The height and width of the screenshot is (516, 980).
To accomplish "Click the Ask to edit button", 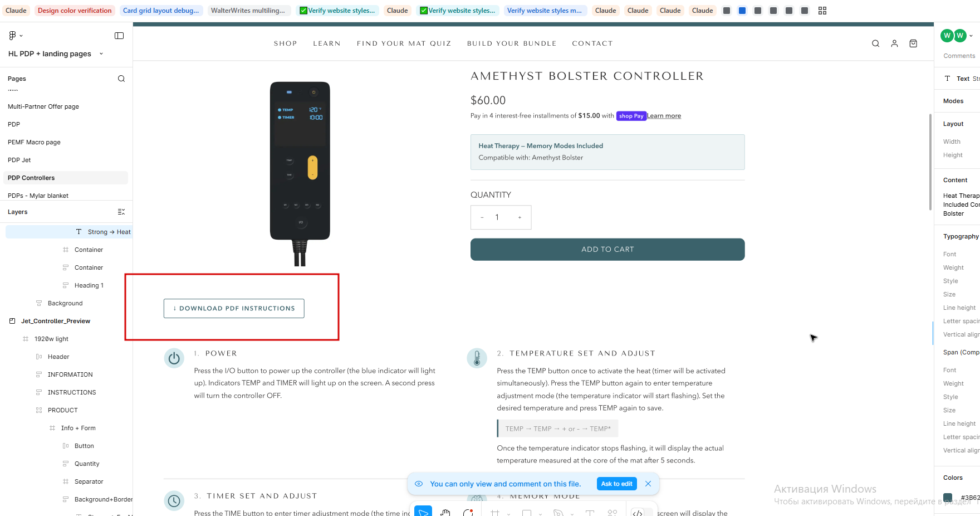I will pos(616,484).
